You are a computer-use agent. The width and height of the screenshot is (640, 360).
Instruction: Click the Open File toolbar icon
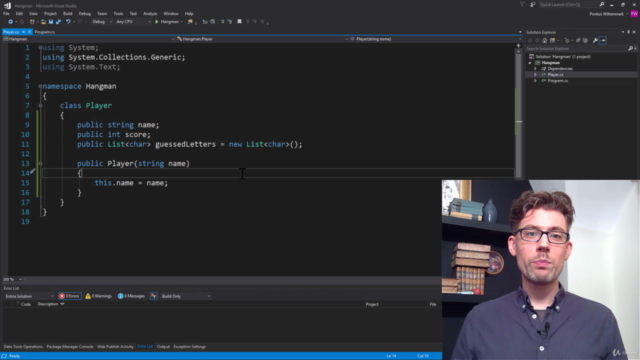point(43,22)
